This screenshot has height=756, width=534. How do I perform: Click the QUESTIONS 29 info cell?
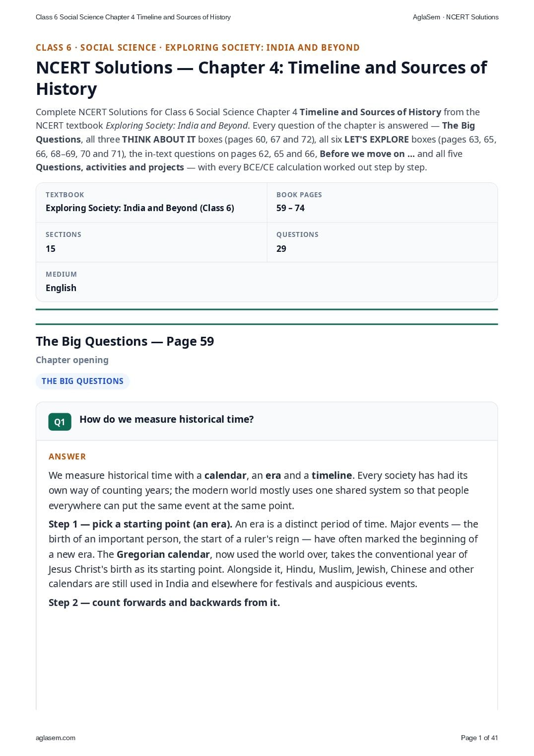click(x=382, y=242)
